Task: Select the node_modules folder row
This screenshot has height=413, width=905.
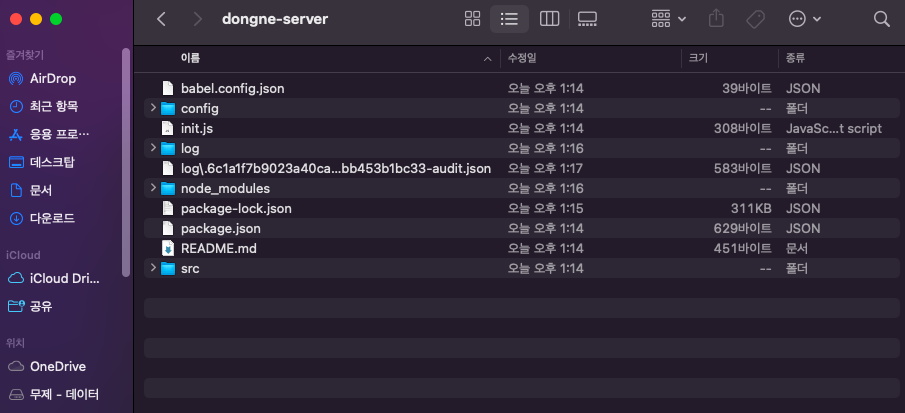Action: [521, 188]
